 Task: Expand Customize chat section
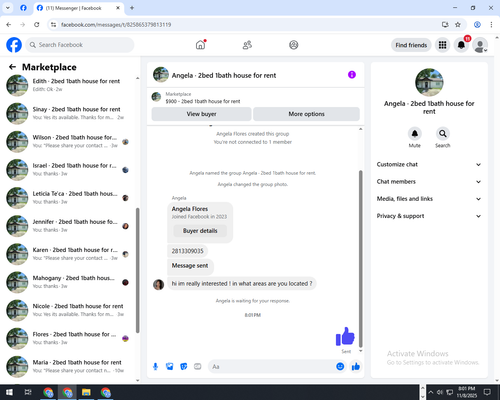pos(429,164)
